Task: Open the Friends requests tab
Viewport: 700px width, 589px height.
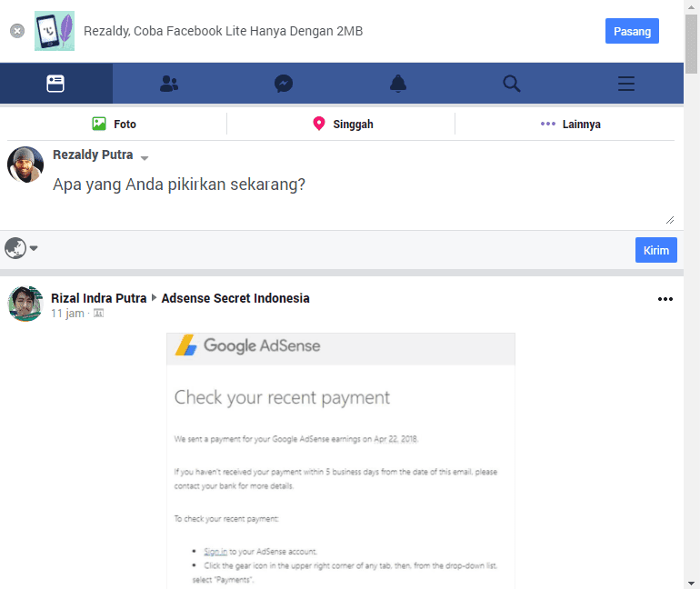Action: point(169,84)
